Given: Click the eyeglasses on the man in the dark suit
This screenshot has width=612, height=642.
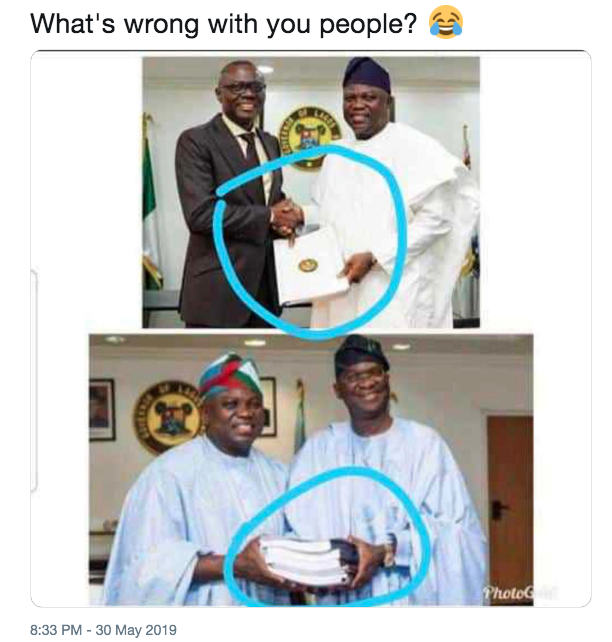Looking at the screenshot, I should point(243,88).
